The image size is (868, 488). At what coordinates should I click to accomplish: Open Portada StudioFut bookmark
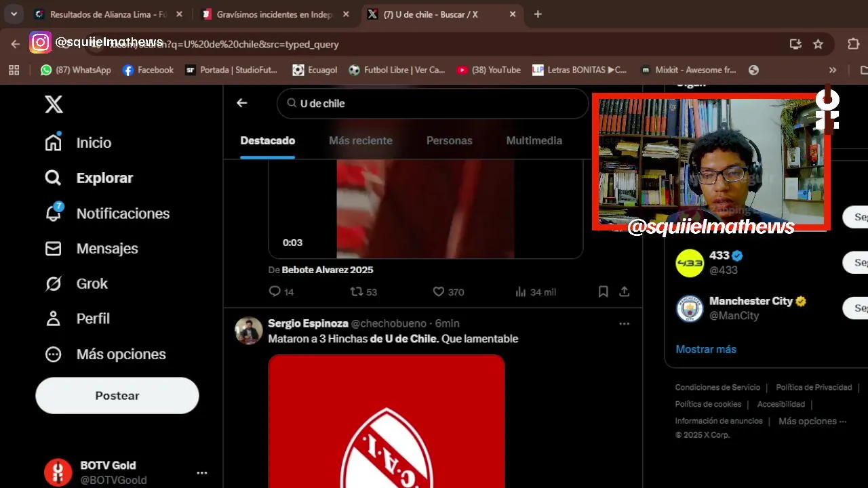click(231, 70)
